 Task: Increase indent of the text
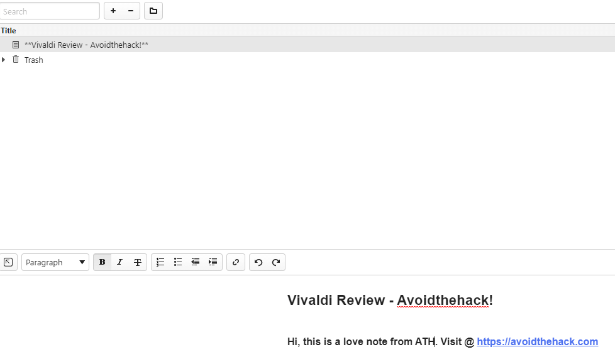(213, 262)
